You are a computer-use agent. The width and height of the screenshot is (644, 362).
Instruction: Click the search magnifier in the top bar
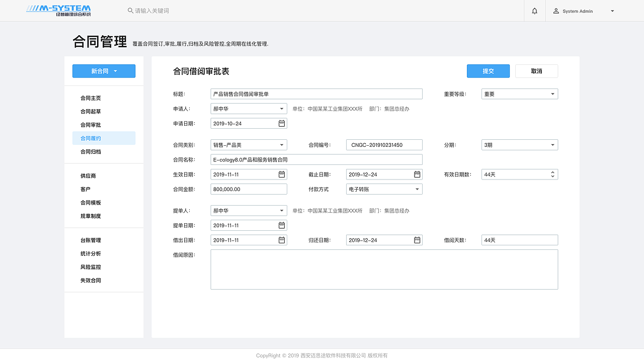130,11
